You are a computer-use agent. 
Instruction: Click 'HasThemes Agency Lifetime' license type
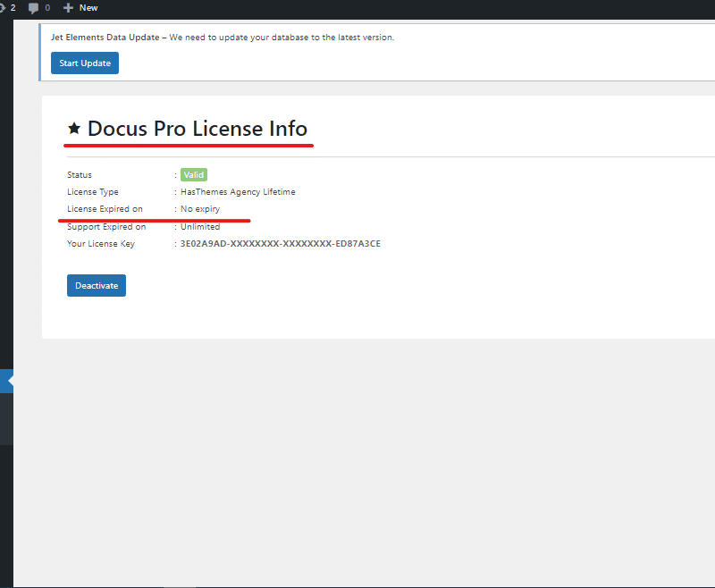click(238, 192)
